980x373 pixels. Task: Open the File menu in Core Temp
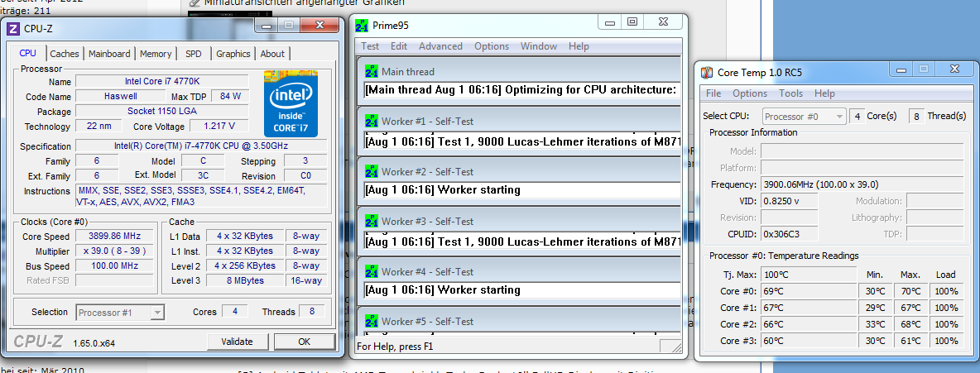pos(713,93)
